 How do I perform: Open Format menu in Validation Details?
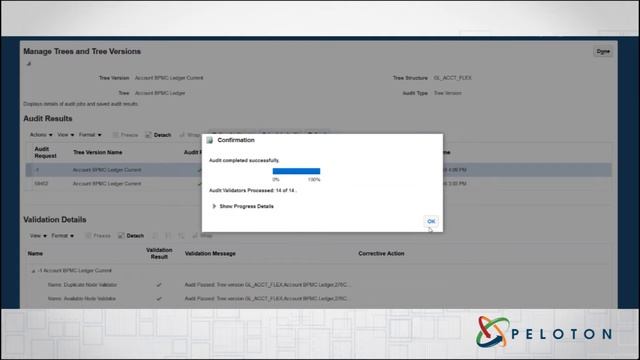tap(62, 236)
